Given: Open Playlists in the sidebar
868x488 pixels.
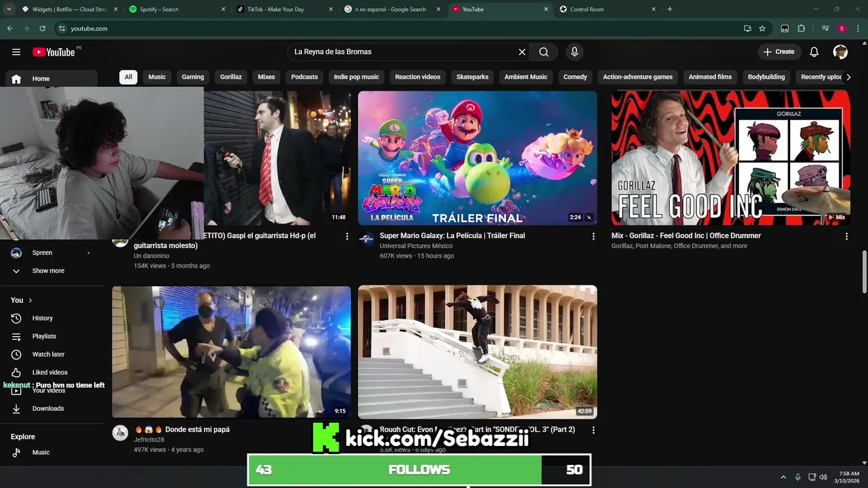Looking at the screenshot, I should (x=52, y=336).
